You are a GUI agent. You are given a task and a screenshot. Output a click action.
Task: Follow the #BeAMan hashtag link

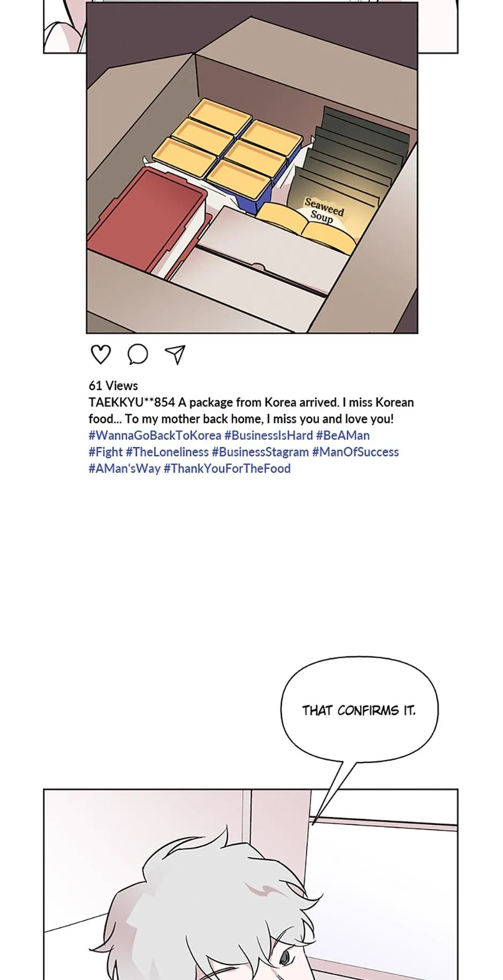343,435
